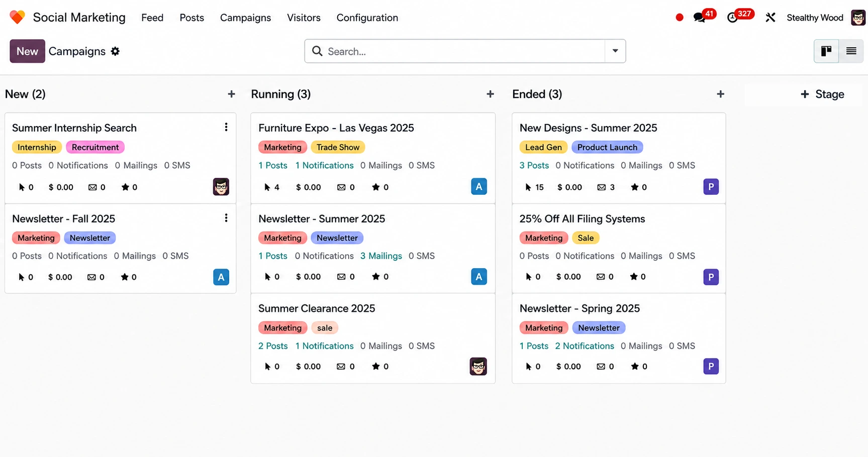The image size is (868, 457).
Task: Open Newsletter - Spring 2025 card title
Action: tap(580, 308)
